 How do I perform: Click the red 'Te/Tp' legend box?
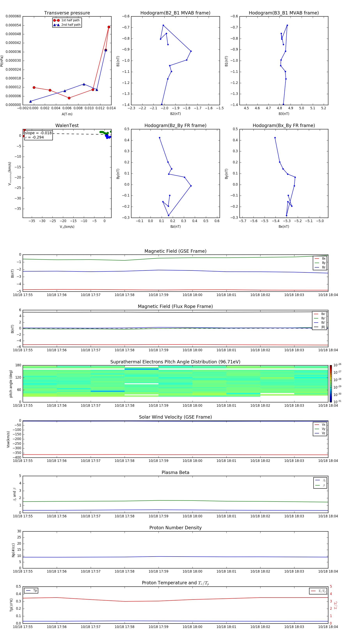tap(318, 591)
